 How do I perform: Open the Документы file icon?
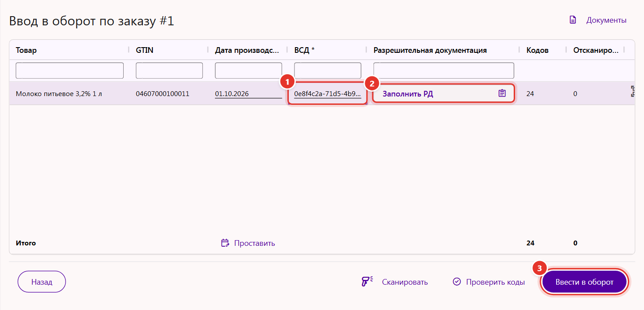point(573,20)
